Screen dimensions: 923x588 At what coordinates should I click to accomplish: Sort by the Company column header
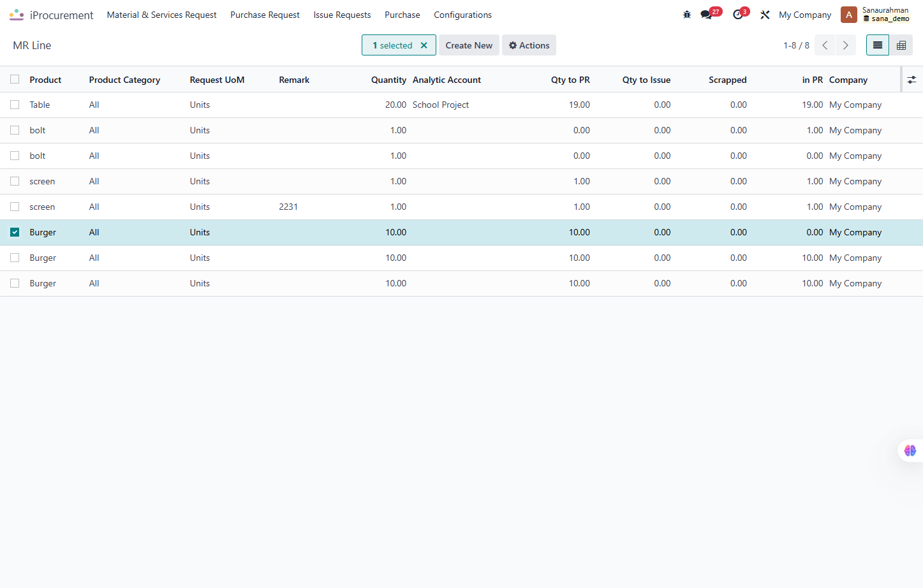coord(848,80)
